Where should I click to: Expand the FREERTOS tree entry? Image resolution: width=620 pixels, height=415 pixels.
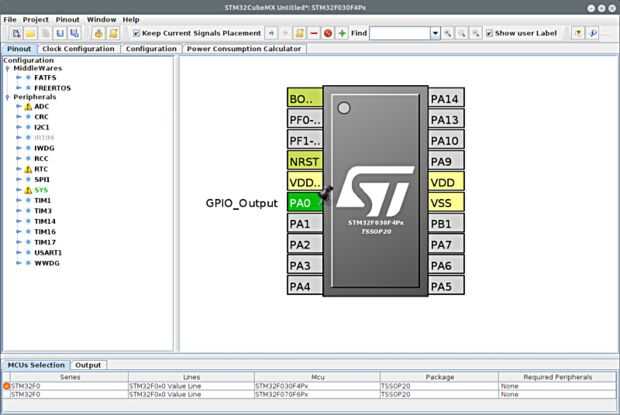coord(19,88)
